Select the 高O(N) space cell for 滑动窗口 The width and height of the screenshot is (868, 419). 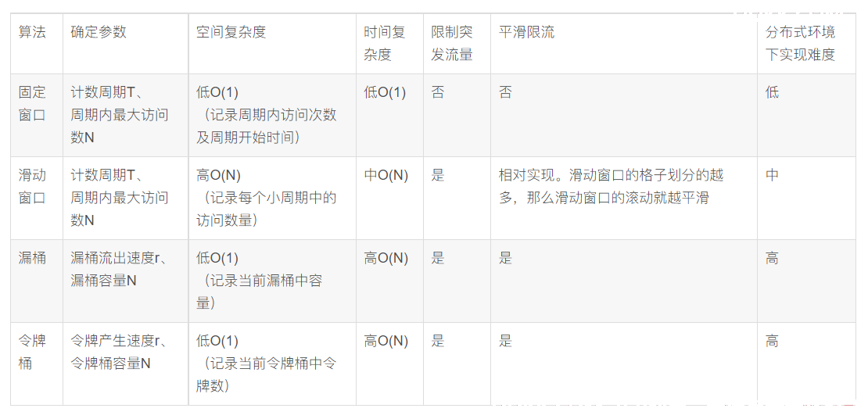[272, 198]
